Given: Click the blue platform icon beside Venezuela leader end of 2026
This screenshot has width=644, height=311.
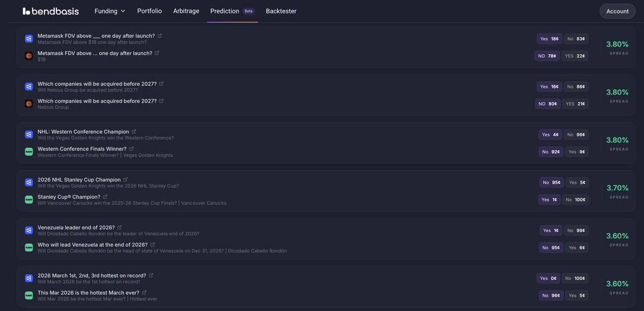Looking at the screenshot, I should click(x=29, y=230).
